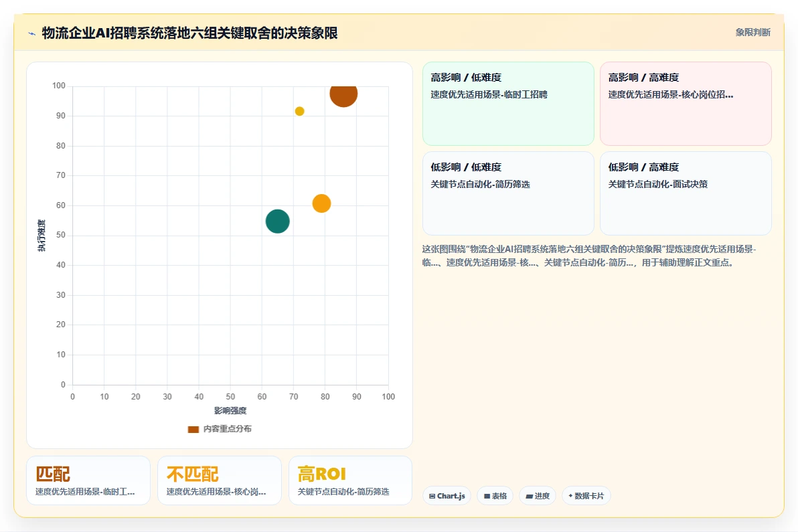Select the 高ROI summary card

click(350, 480)
